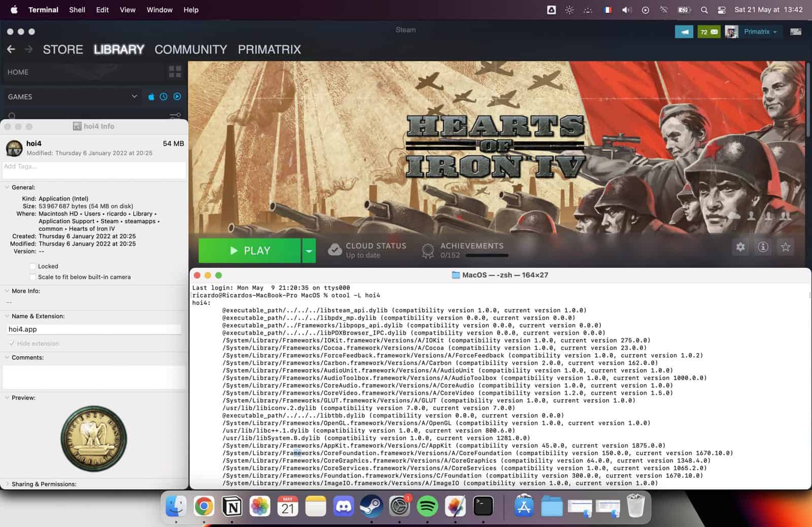Enable Scale to fit below built-in camera

click(x=32, y=277)
